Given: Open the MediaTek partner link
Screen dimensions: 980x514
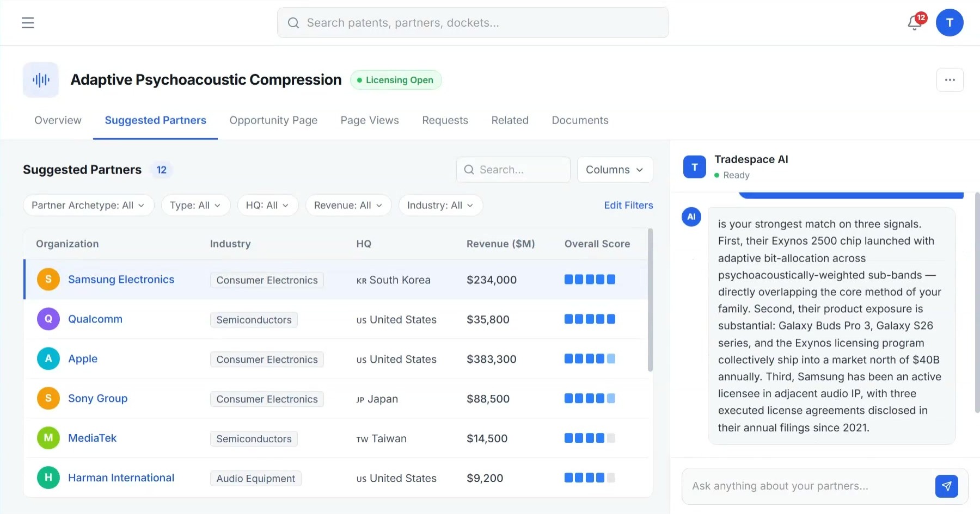Looking at the screenshot, I should [92, 438].
